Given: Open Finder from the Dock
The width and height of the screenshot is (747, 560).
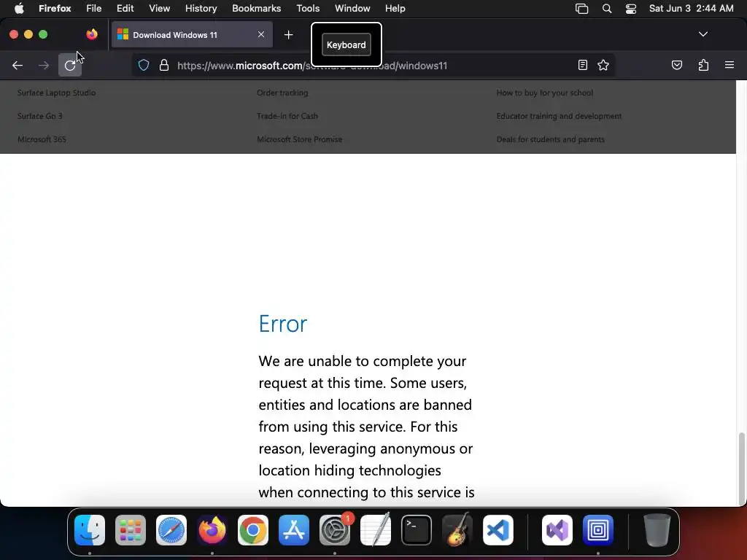Looking at the screenshot, I should coord(90,530).
